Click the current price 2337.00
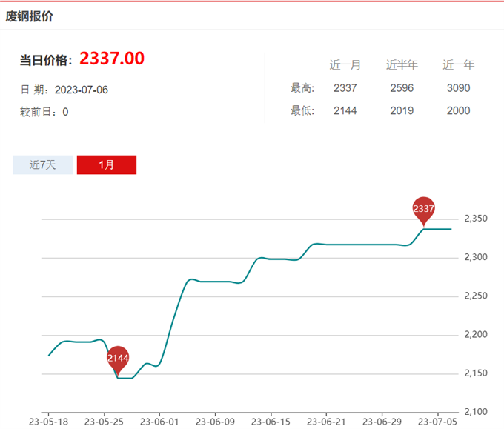The width and height of the screenshot is (504, 429). (112, 59)
